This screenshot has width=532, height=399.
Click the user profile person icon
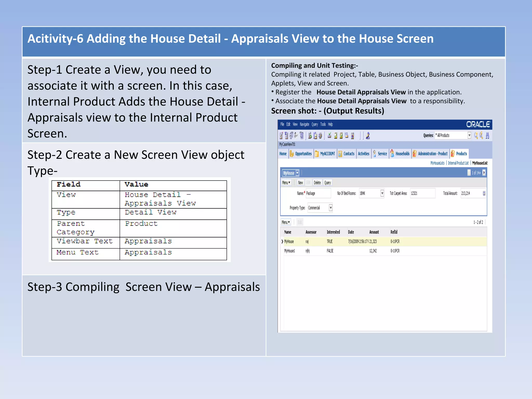(368, 135)
